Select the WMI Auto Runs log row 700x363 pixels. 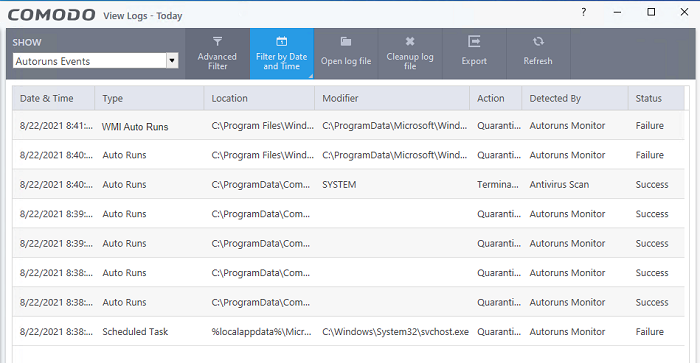click(x=348, y=126)
